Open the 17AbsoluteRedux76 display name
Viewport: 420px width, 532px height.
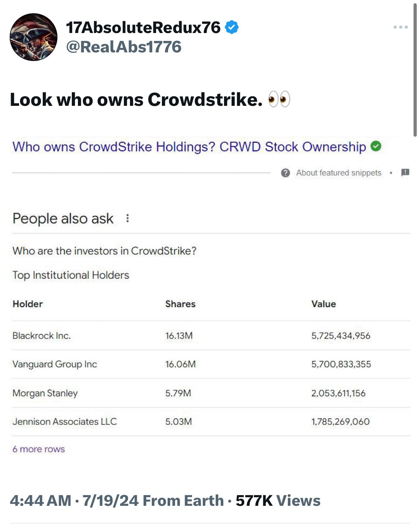pos(143,27)
